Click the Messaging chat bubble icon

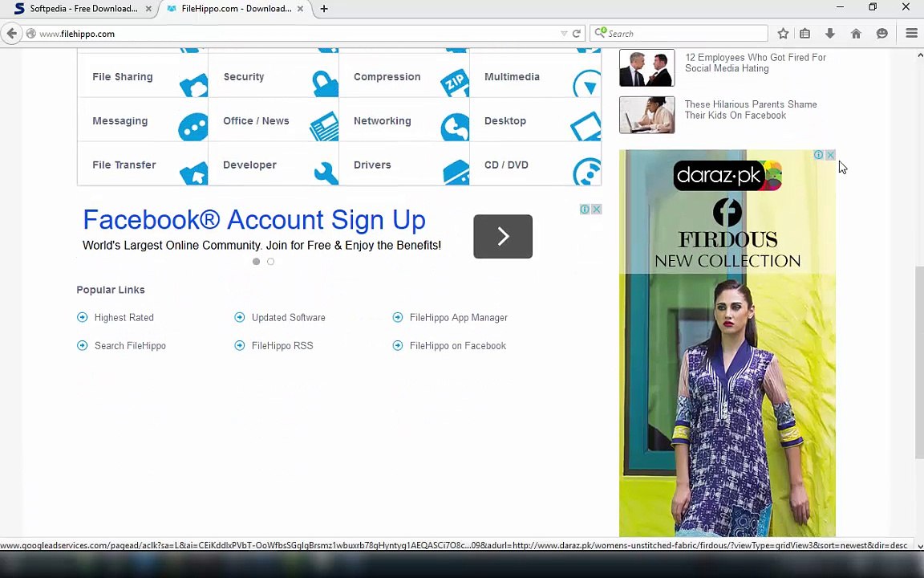193,127
